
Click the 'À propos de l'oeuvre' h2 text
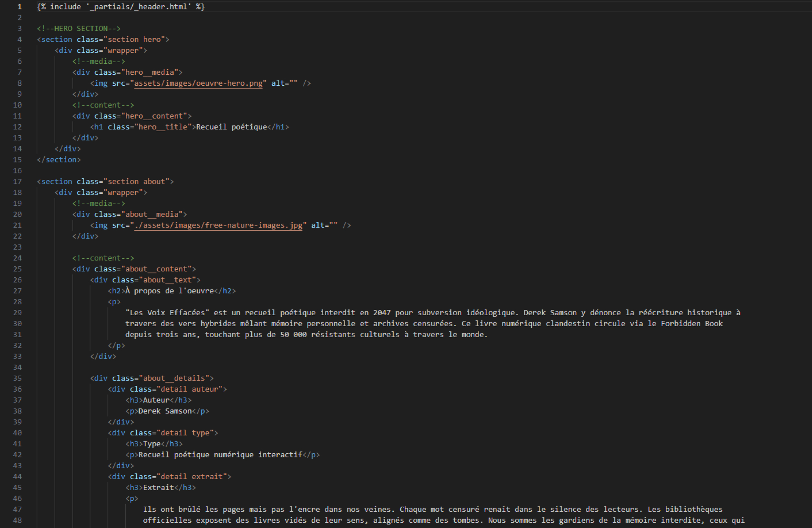[x=169, y=291]
